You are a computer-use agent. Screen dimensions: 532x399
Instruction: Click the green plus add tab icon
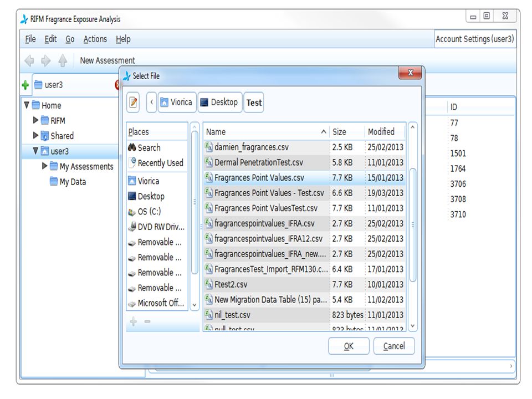[25, 85]
